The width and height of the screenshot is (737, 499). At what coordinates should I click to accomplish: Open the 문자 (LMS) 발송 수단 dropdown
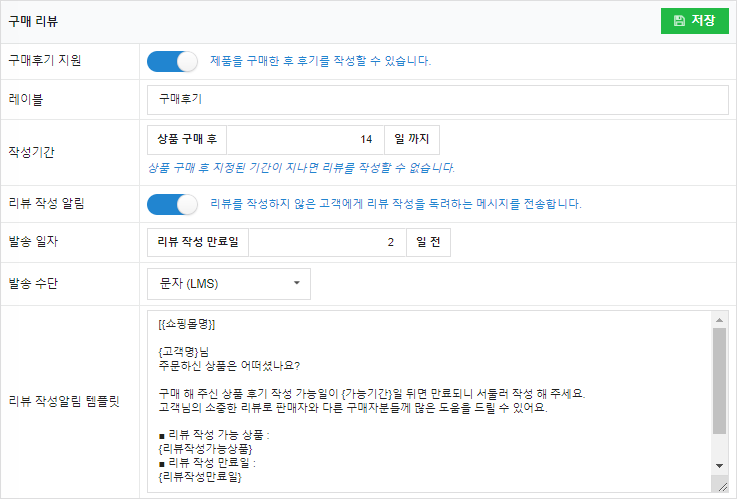point(229,284)
